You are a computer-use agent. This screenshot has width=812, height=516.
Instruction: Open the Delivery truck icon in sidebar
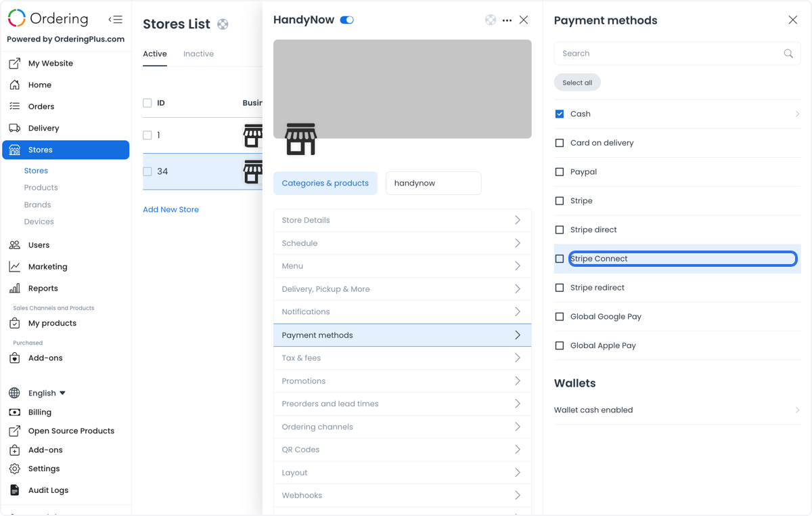pyautogui.click(x=14, y=128)
